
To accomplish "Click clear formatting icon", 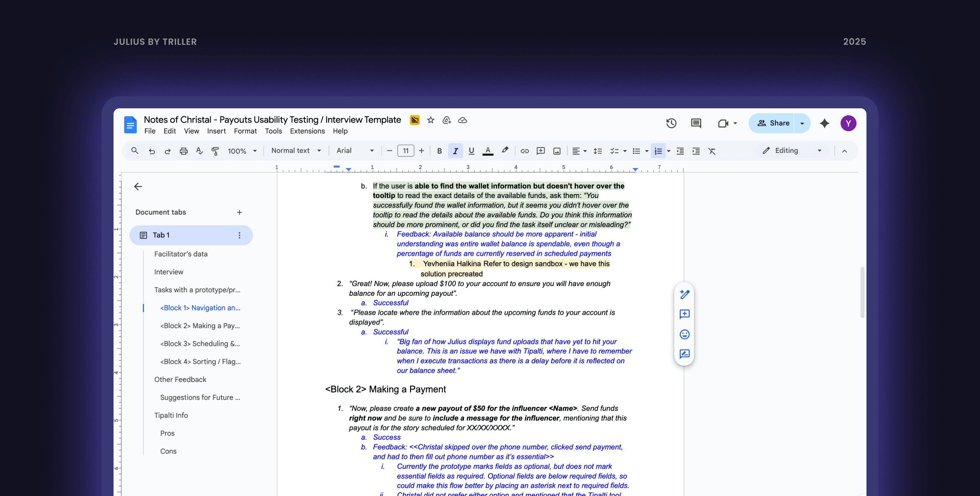I will [x=712, y=151].
